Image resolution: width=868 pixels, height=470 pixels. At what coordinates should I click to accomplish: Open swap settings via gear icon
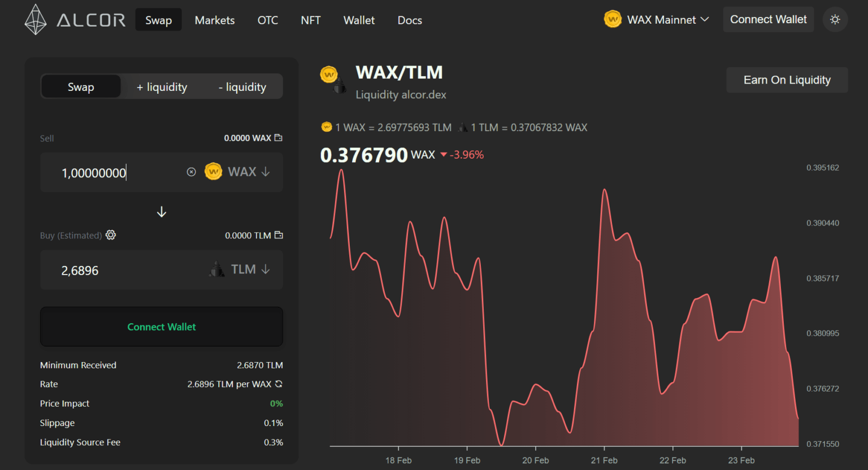coord(110,234)
